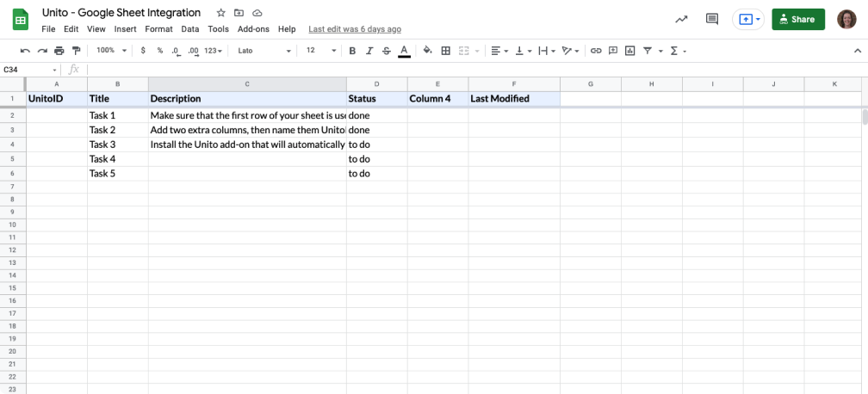868x394 pixels.
Task: Select the 'Column 4' header cell
Action: click(x=437, y=98)
